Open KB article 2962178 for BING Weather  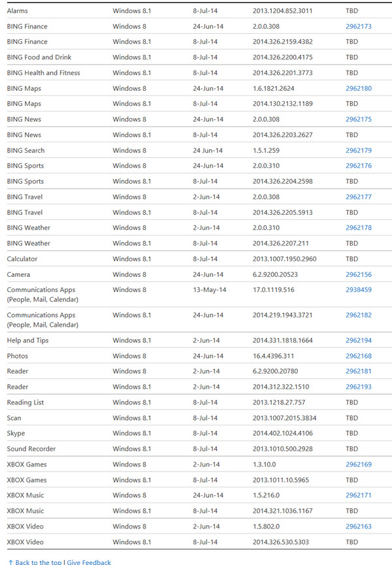pyautogui.click(x=358, y=228)
